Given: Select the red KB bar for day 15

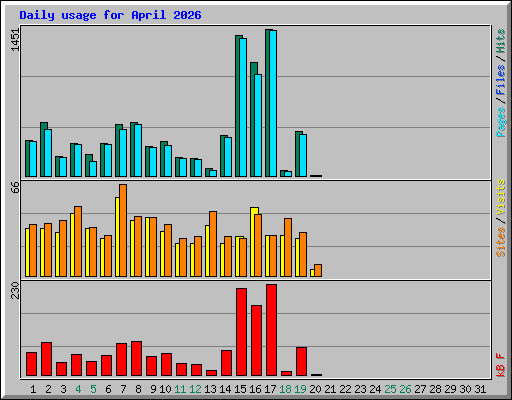Looking at the screenshot, I should [241, 332].
